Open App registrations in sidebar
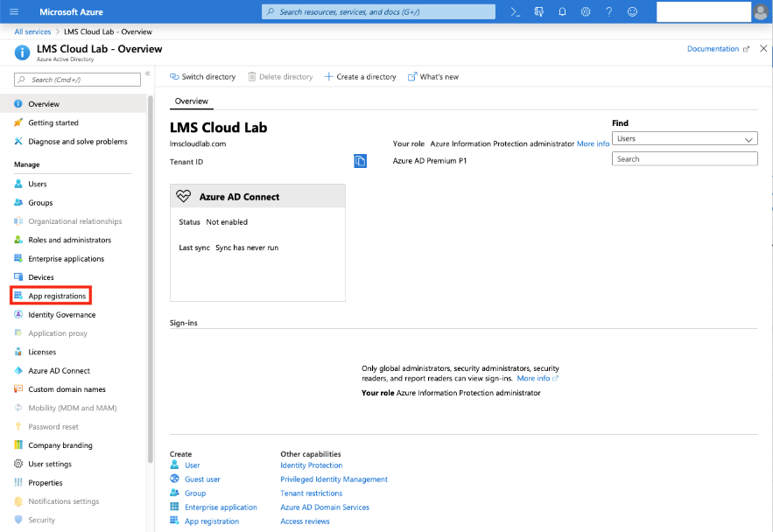The height and width of the screenshot is (532, 773). point(52,296)
